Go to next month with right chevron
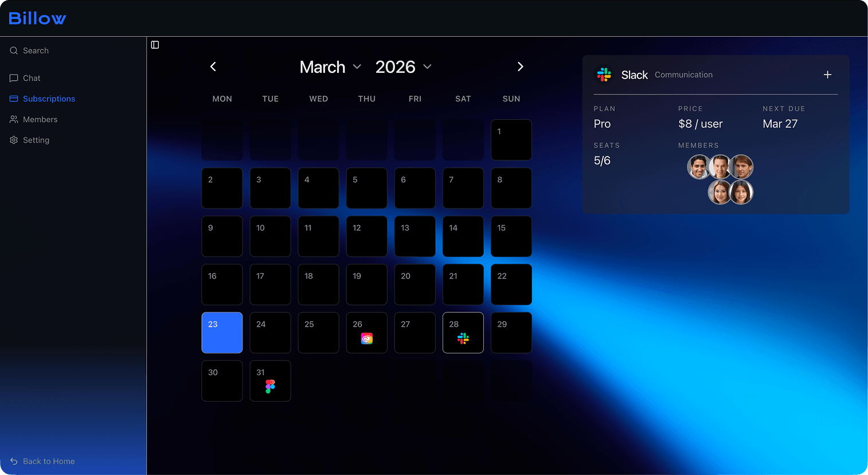 coord(520,66)
